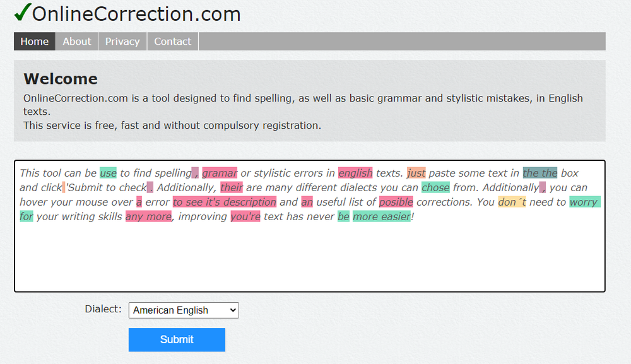
Task: Open the Contact menu item
Action: [172, 41]
